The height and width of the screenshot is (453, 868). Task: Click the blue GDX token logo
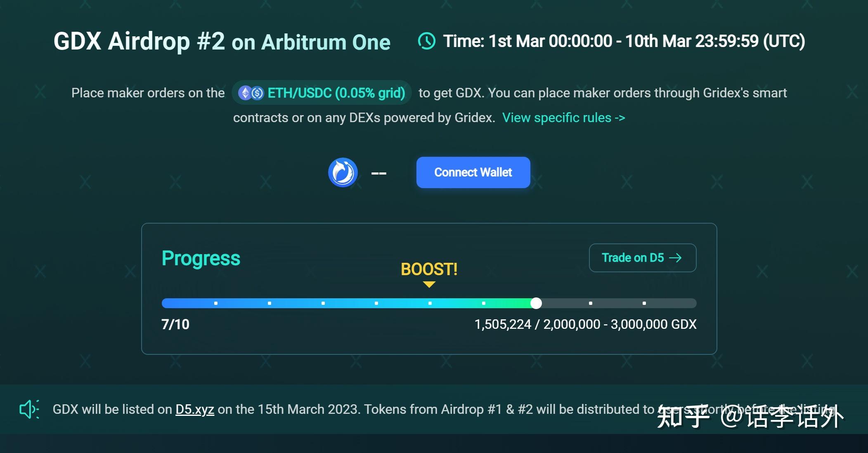[343, 172]
